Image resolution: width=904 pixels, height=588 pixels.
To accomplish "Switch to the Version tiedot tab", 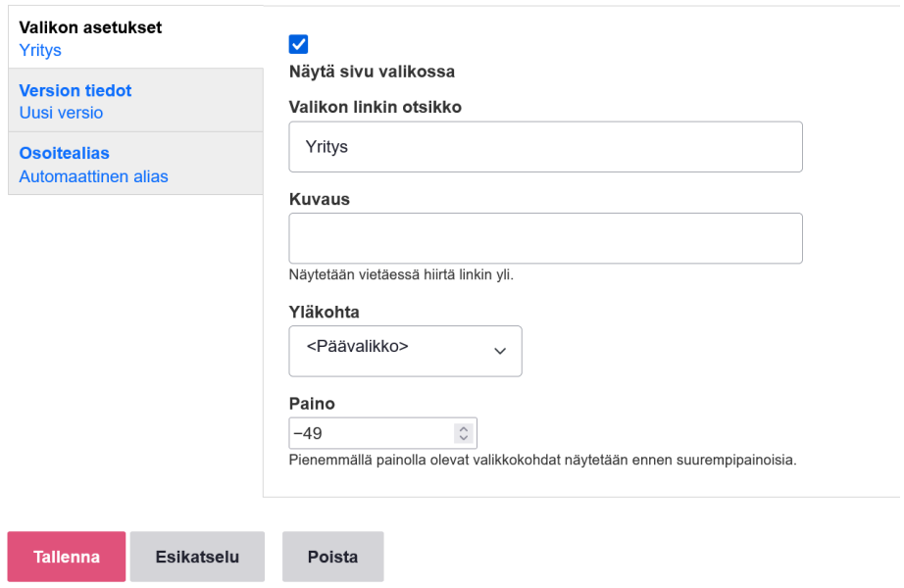I will tap(75, 90).
